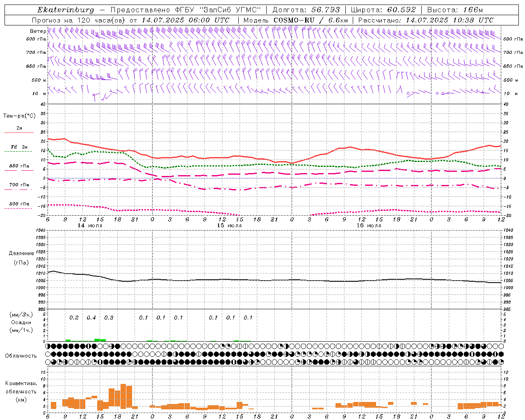Click the green dashed Td 2м legend line

(x=18, y=151)
